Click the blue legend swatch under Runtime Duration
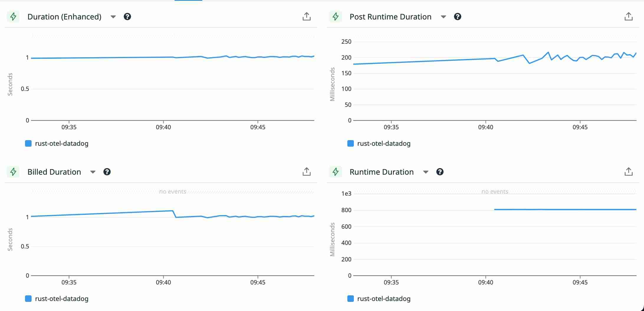644x311 pixels. pos(350,299)
